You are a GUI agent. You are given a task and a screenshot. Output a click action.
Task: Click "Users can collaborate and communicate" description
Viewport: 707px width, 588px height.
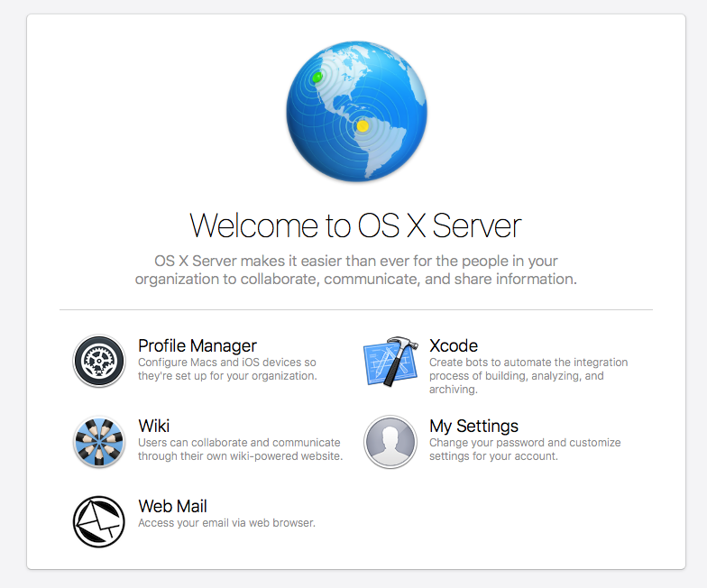240,449
